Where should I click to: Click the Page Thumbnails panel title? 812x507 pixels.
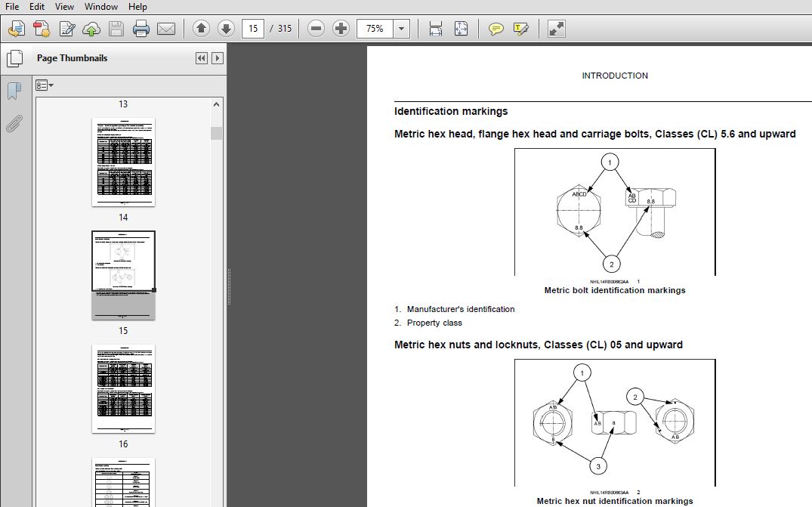coord(72,58)
